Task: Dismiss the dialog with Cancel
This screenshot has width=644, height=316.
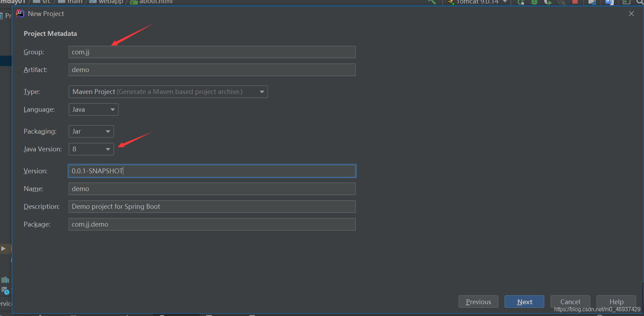Action: coord(570,302)
